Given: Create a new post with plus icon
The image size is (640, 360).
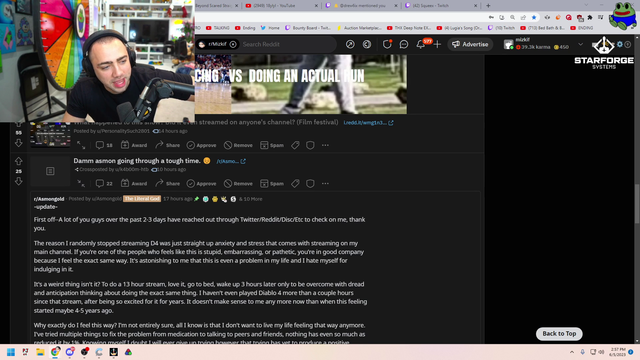Looking at the screenshot, I should [437, 44].
